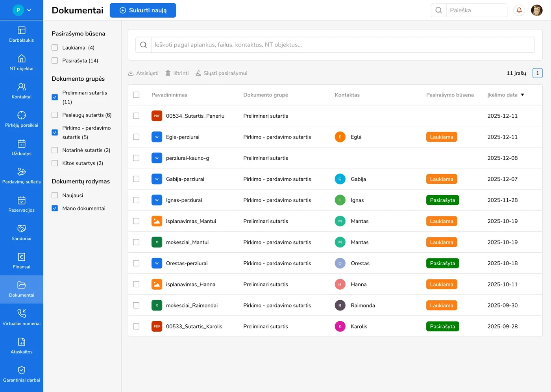Viewport: 551px width, 392px height.
Task: Expand the account switcher chevron
Action: click(29, 10)
